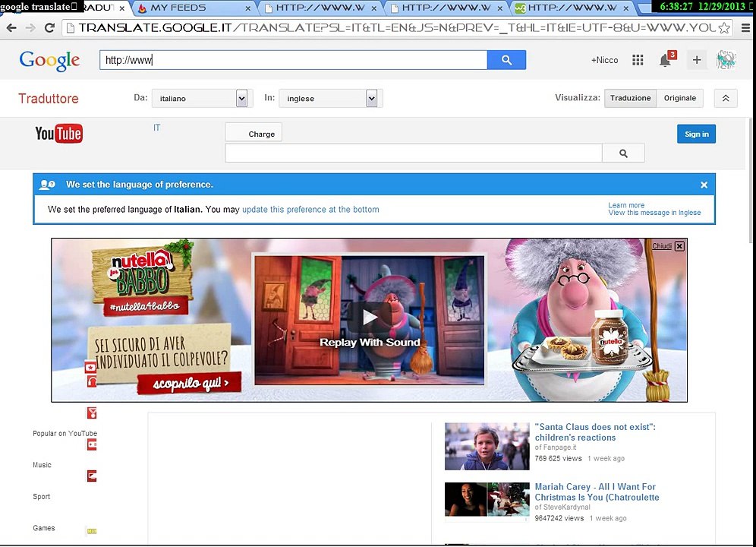
Task: Open the Fanpage.it channel link
Action: 559,447
